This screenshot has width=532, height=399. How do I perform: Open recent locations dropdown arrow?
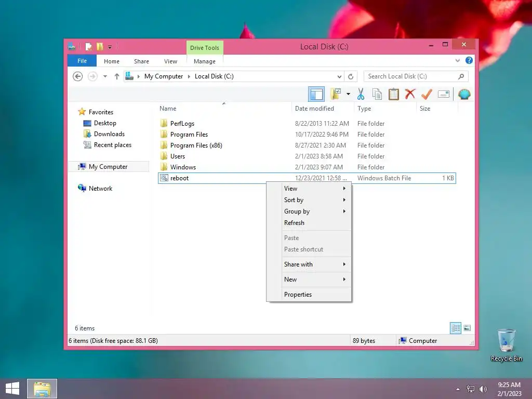(105, 76)
